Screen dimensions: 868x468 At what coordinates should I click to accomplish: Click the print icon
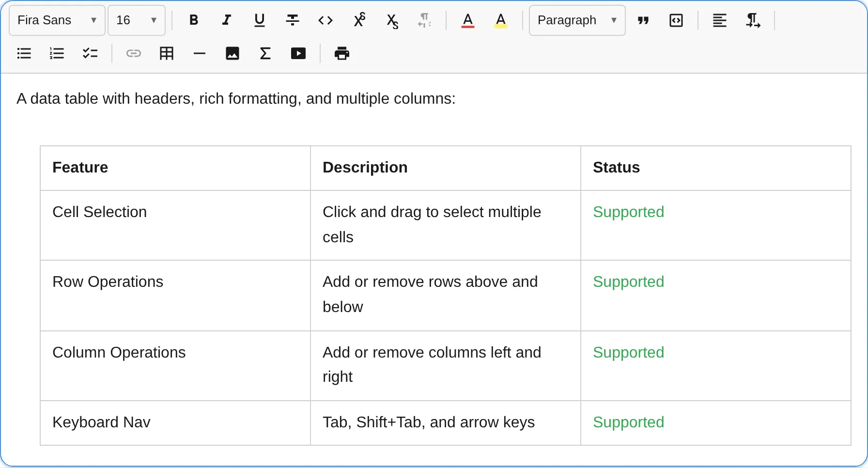(x=342, y=53)
